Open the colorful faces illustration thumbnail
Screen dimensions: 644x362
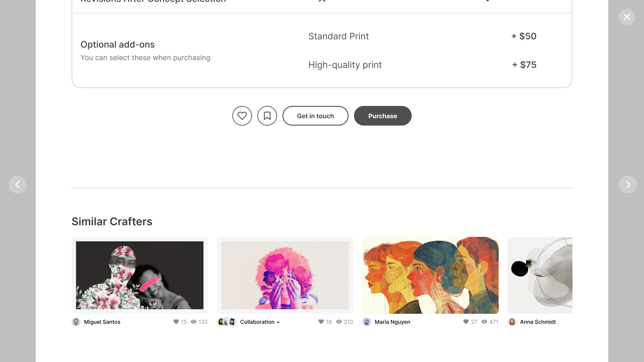pyautogui.click(x=430, y=275)
